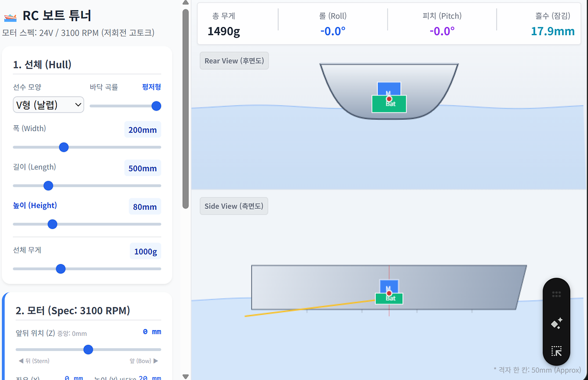Screen dimensions: 588x380
Task: Click the 흘수 (잠김) 17.9mm value
Action: [x=553, y=31]
